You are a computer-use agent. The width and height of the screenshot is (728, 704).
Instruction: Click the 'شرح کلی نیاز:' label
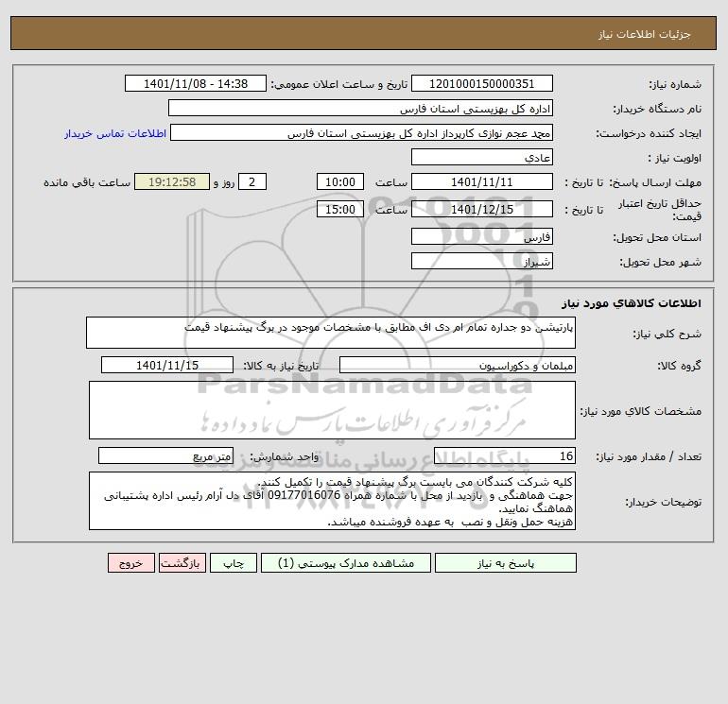667,334
